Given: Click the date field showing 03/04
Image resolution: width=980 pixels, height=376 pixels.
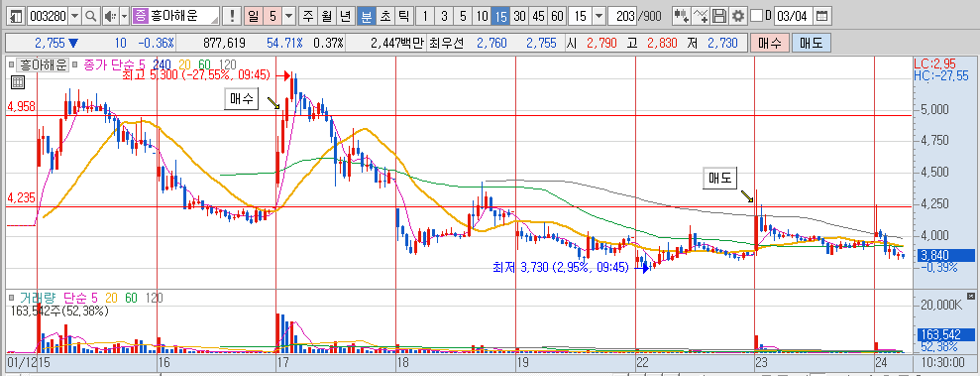Looking at the screenshot, I should coord(794,16).
